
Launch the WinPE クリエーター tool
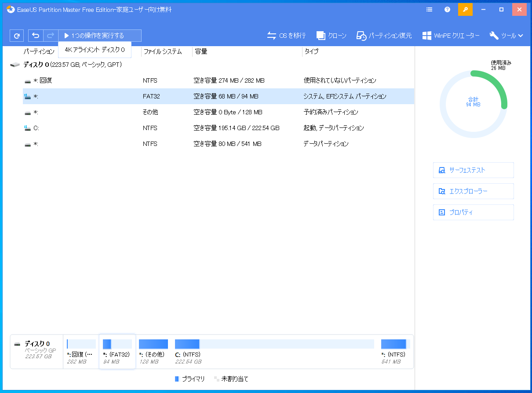pos(451,36)
